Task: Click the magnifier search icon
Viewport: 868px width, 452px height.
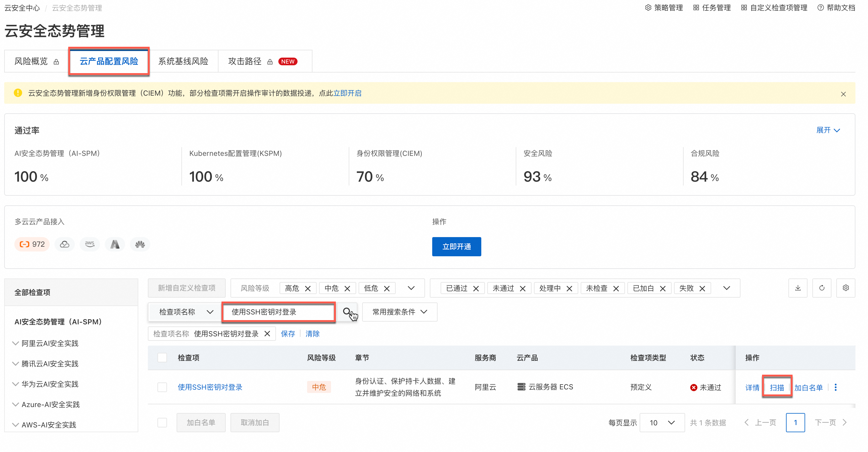Action: [x=347, y=312]
